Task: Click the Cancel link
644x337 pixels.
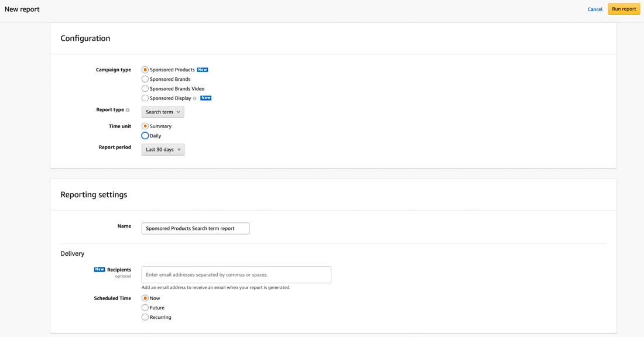Action: 595,9
